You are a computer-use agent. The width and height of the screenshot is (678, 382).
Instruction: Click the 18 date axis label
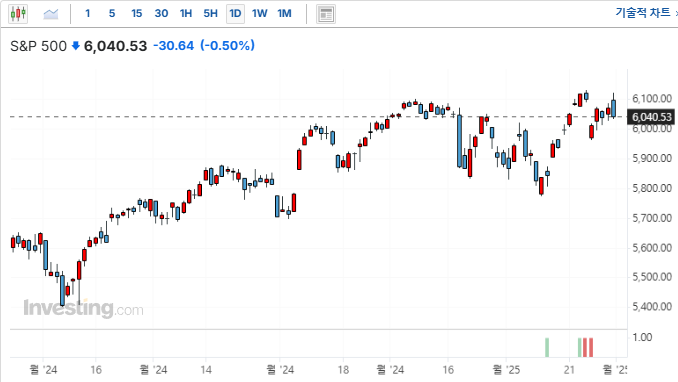click(343, 370)
